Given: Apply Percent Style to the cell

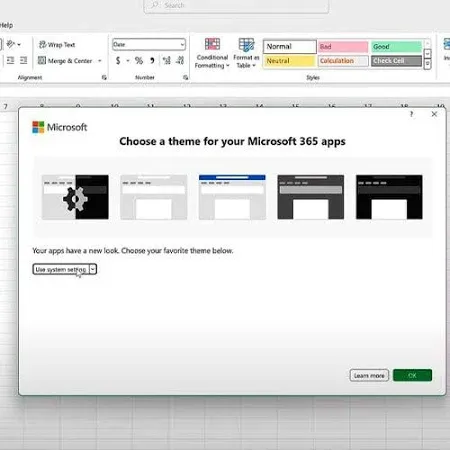Looking at the screenshot, I should 139,61.
